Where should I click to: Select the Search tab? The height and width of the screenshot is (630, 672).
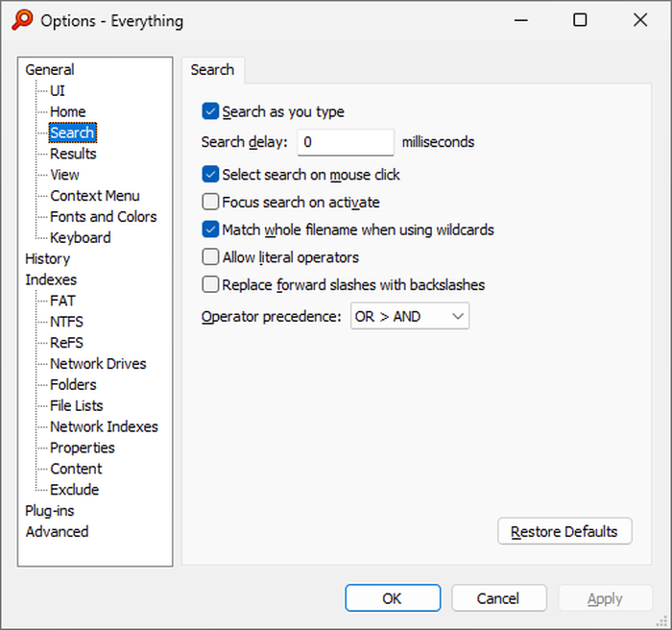click(x=212, y=70)
